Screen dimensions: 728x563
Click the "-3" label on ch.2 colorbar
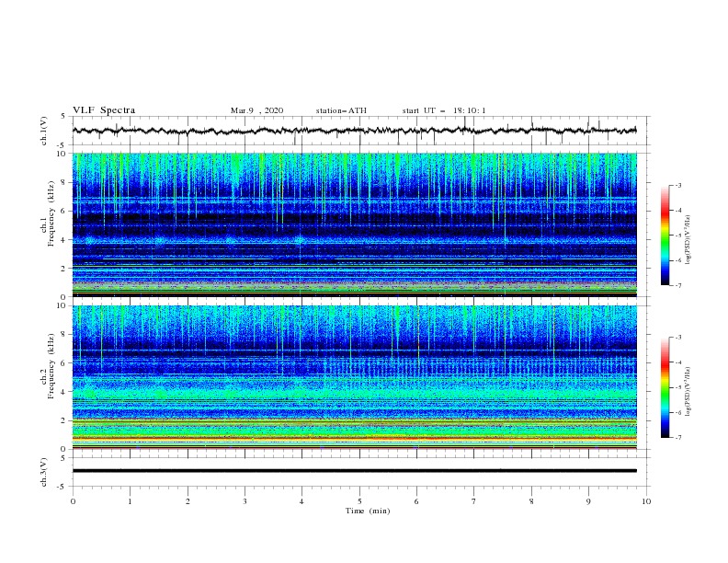tap(678, 338)
